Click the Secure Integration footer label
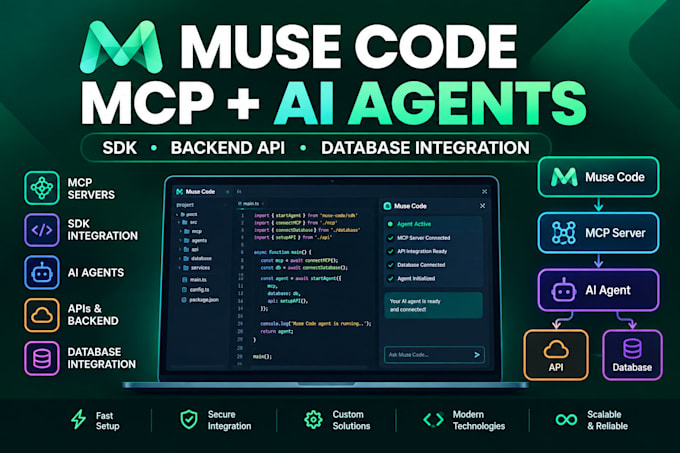Screen dimensions: 680x453 229,420
